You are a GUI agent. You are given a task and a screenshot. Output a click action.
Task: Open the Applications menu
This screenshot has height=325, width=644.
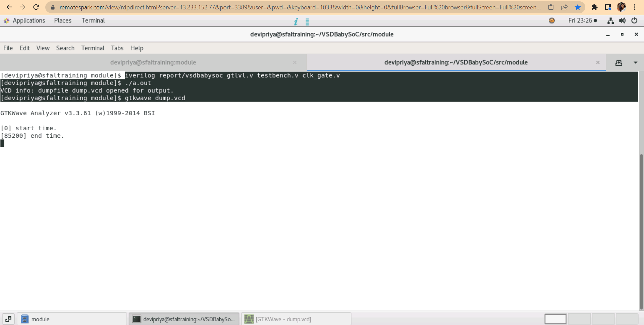click(x=29, y=20)
